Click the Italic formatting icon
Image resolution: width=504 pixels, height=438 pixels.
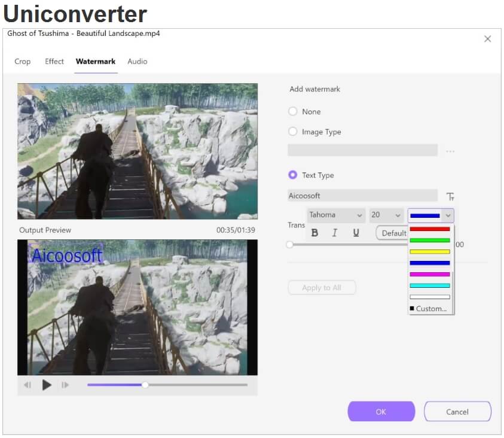point(335,233)
